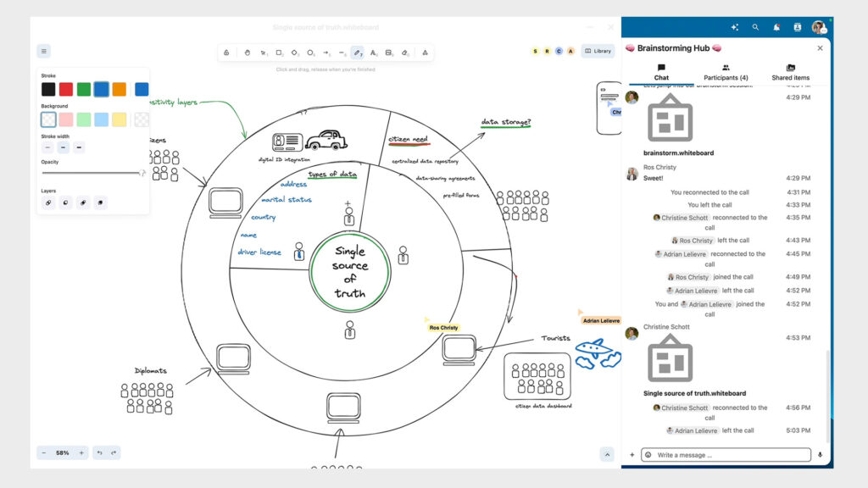Click the add attachment plus button

coord(632,455)
